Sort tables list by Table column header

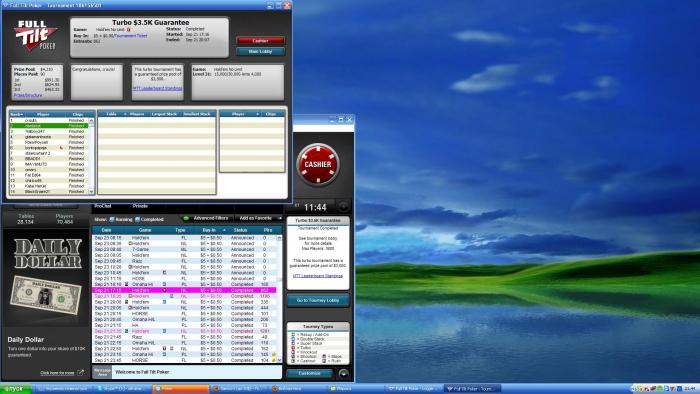pos(112,114)
